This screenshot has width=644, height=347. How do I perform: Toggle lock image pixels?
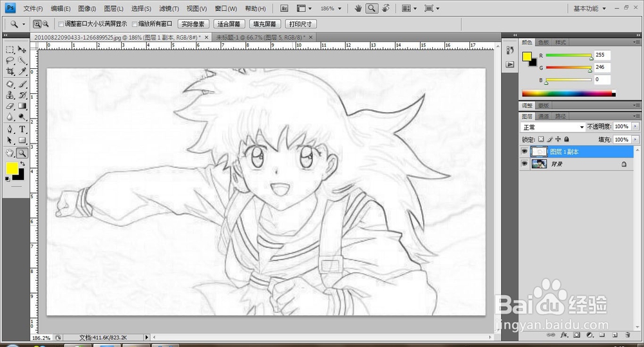point(550,139)
